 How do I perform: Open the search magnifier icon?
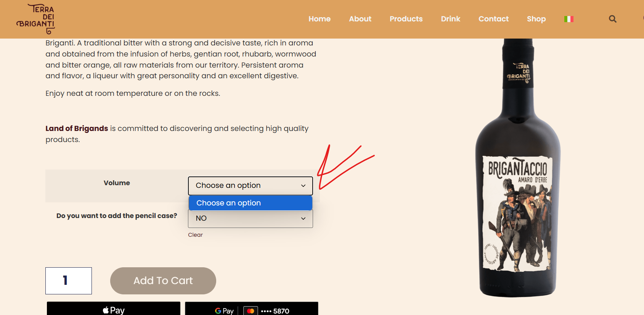coord(612,19)
